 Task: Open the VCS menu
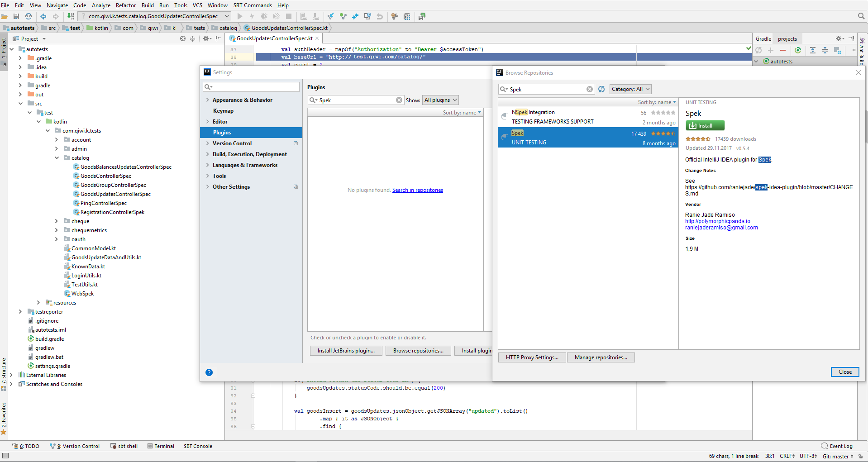pyautogui.click(x=198, y=5)
